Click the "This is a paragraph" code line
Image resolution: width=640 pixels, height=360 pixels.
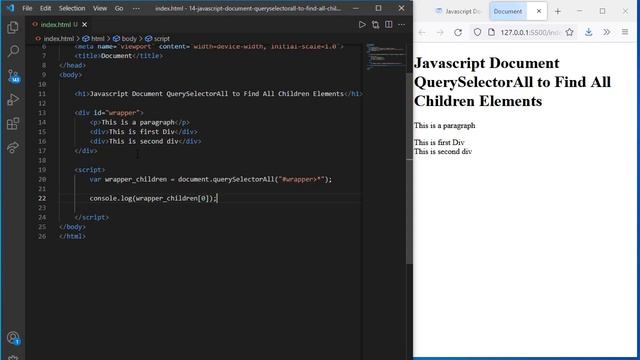point(140,122)
